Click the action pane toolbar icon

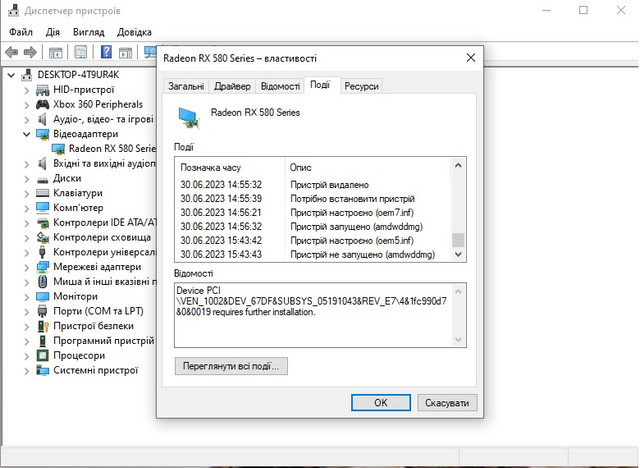point(125,52)
